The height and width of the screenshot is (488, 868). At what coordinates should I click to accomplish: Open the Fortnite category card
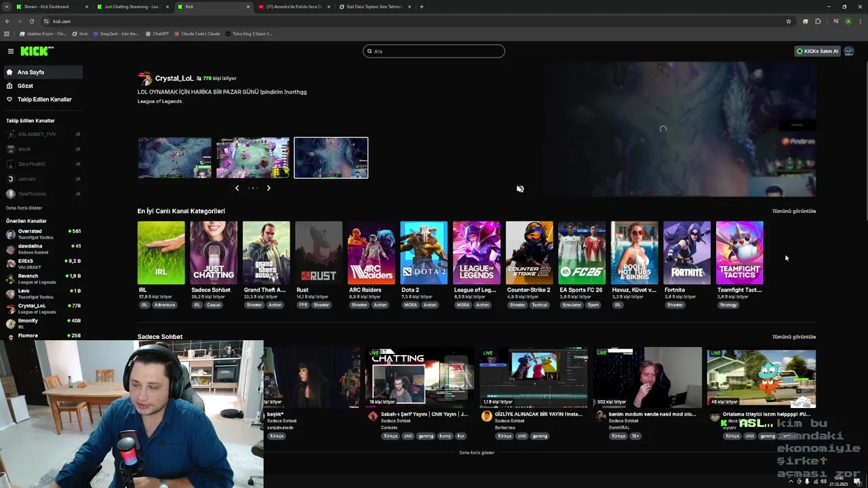[x=687, y=253]
